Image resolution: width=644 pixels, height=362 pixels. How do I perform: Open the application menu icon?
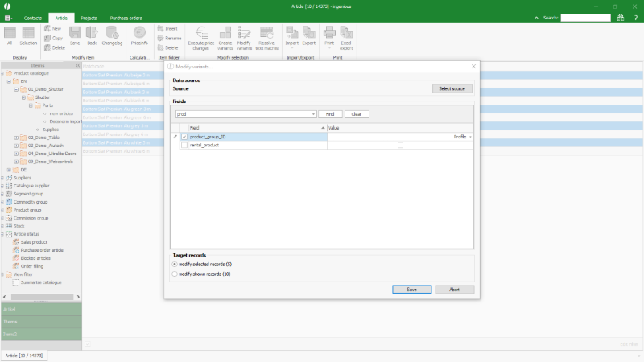click(8, 18)
